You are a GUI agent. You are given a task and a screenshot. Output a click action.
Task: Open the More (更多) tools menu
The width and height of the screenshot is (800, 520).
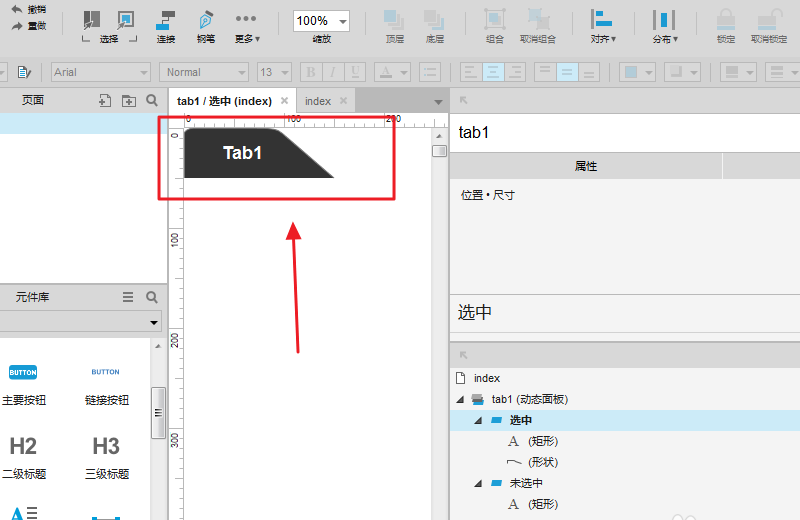(246, 27)
